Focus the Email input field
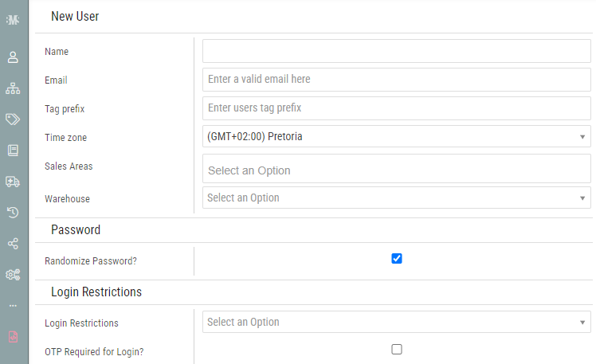The height and width of the screenshot is (364, 596). [397, 80]
